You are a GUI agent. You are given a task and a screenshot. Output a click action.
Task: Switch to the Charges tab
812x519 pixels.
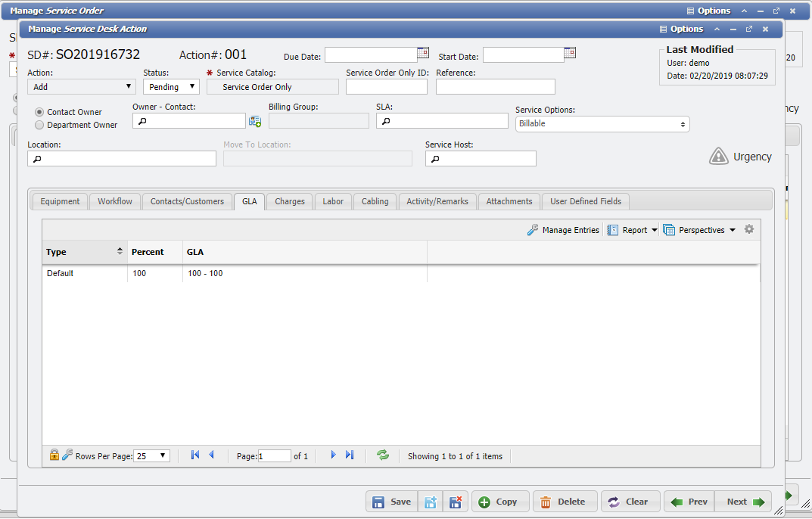tap(288, 201)
